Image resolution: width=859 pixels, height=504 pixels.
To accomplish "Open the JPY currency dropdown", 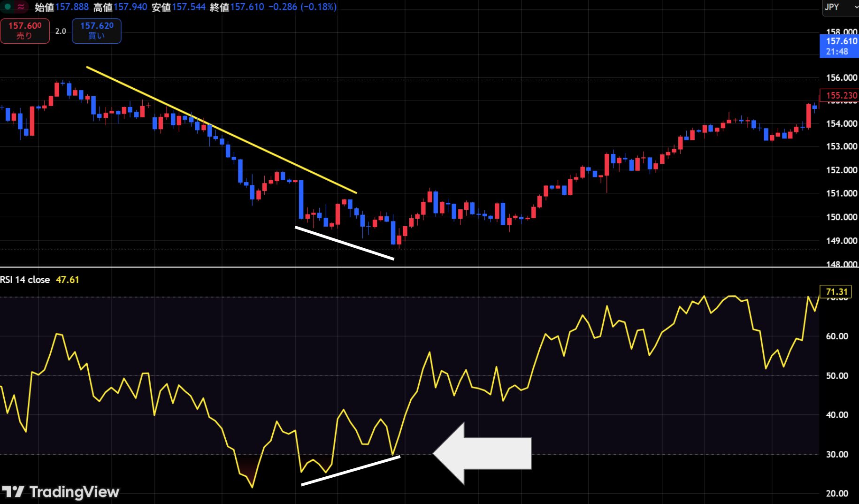I will point(841,7).
